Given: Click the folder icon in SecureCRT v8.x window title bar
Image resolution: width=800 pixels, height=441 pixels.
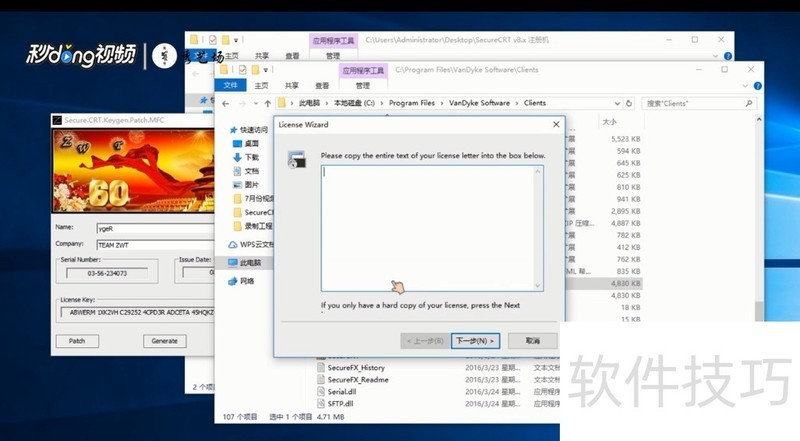Looking at the screenshot, I should (x=194, y=39).
